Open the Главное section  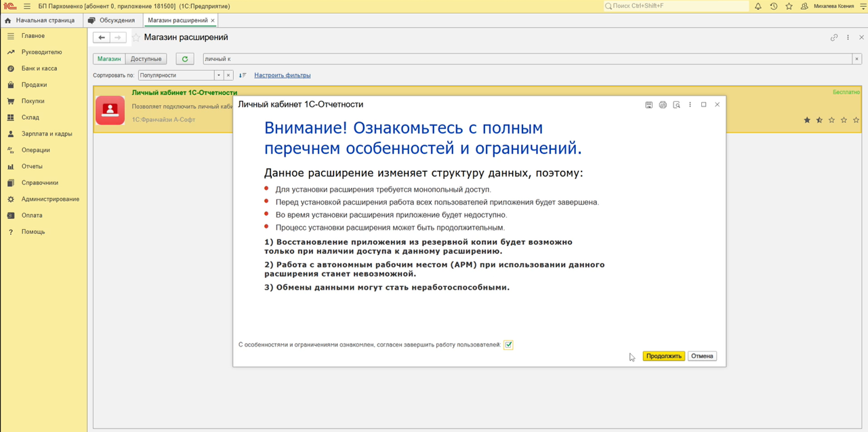click(x=43, y=36)
